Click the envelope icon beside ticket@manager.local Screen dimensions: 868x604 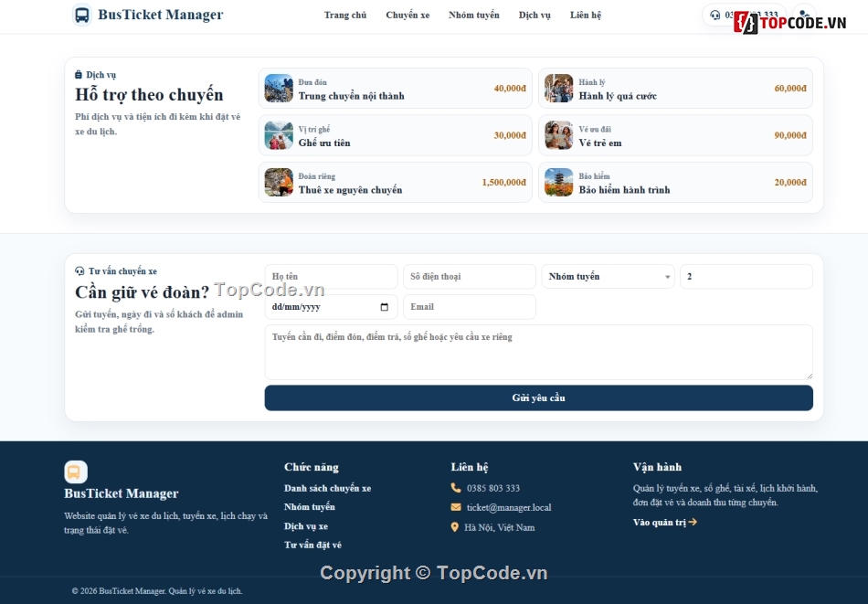tap(456, 507)
